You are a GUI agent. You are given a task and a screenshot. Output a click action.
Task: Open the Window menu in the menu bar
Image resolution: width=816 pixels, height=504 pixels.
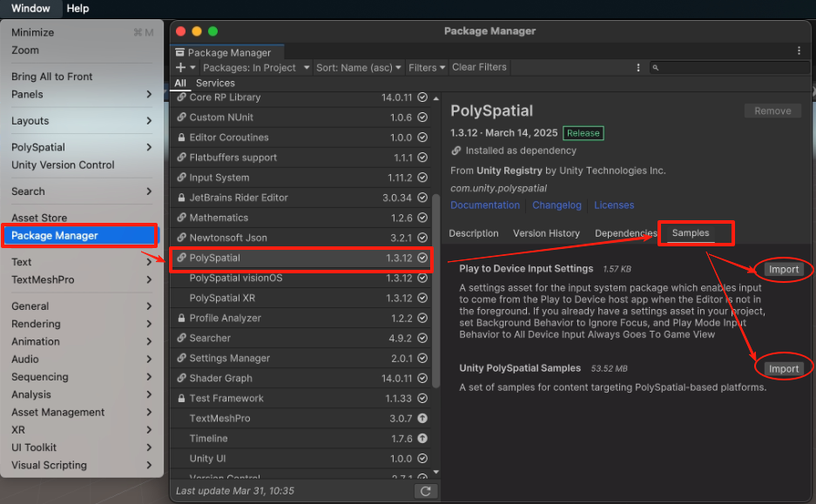pyautogui.click(x=30, y=9)
